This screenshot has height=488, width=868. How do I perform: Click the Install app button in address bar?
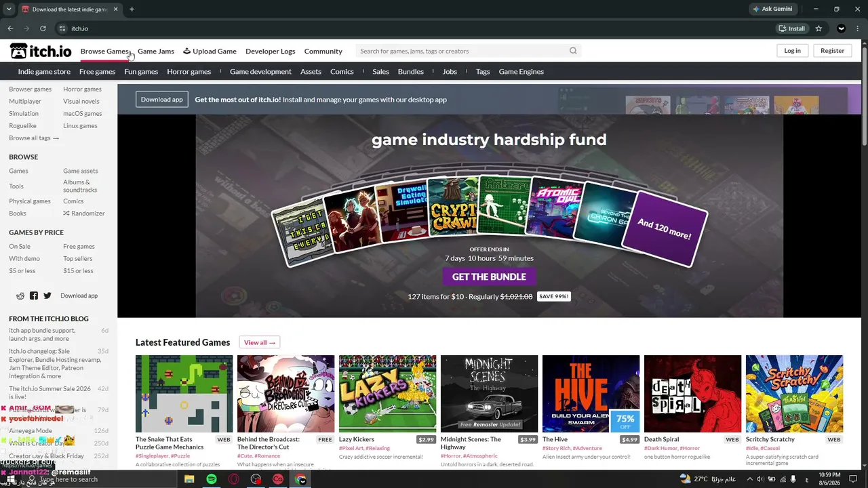(x=791, y=28)
